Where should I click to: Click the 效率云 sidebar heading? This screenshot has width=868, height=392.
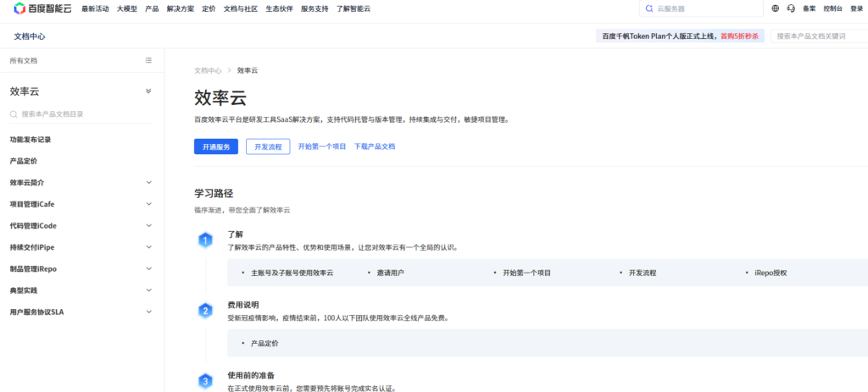point(25,91)
